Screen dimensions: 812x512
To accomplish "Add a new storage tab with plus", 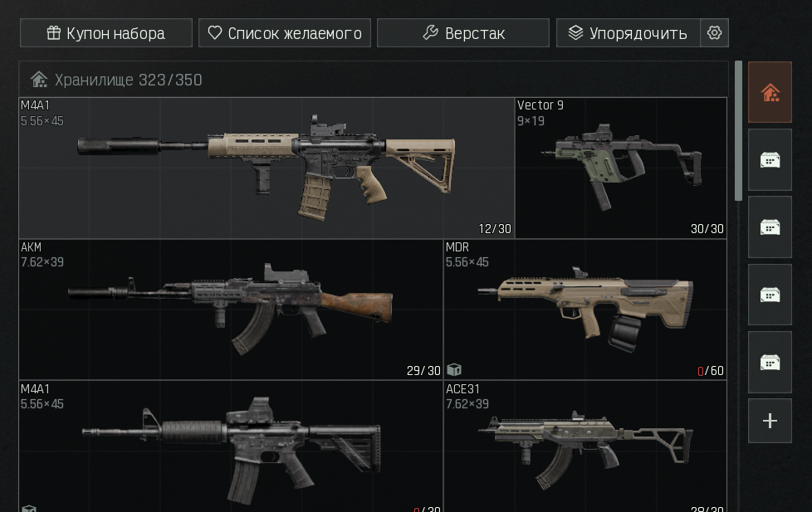I will click(x=770, y=421).
